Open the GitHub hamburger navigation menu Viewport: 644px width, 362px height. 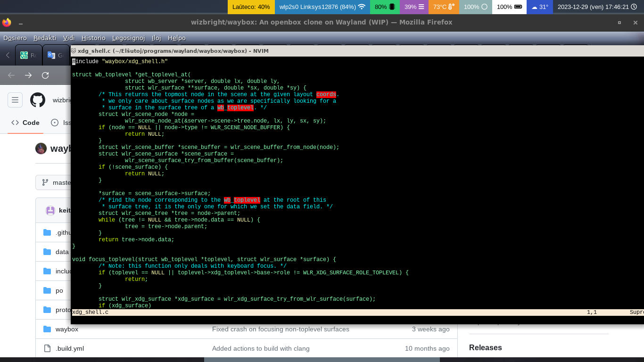click(15, 100)
